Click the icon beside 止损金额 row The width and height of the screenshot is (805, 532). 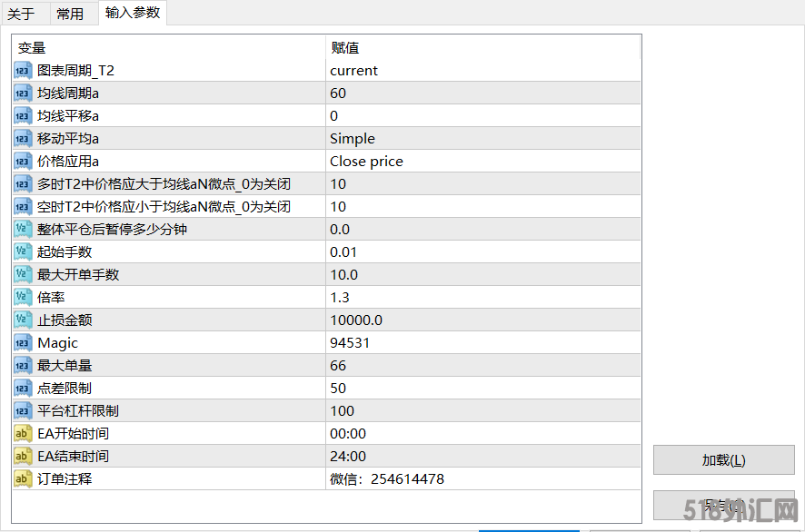[23, 320]
